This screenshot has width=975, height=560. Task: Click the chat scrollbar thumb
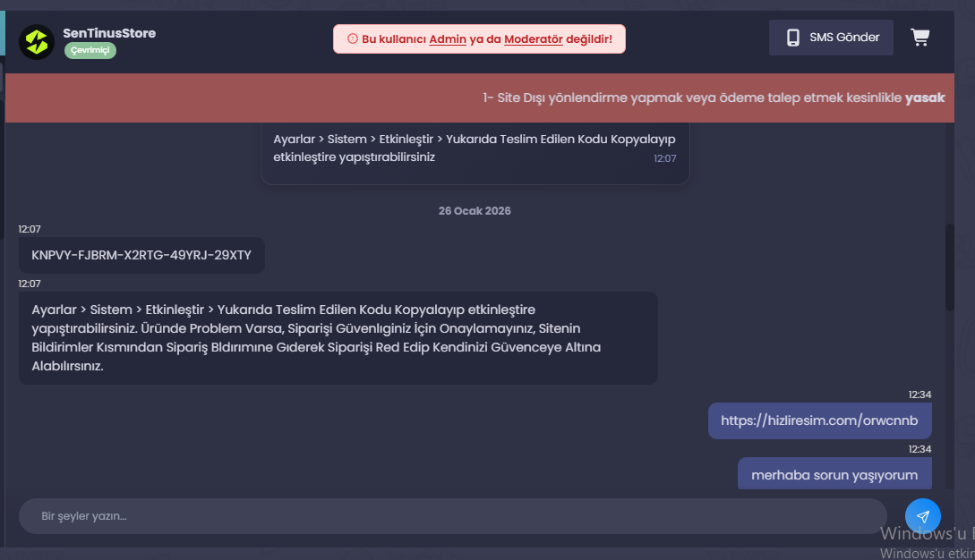[950, 267]
